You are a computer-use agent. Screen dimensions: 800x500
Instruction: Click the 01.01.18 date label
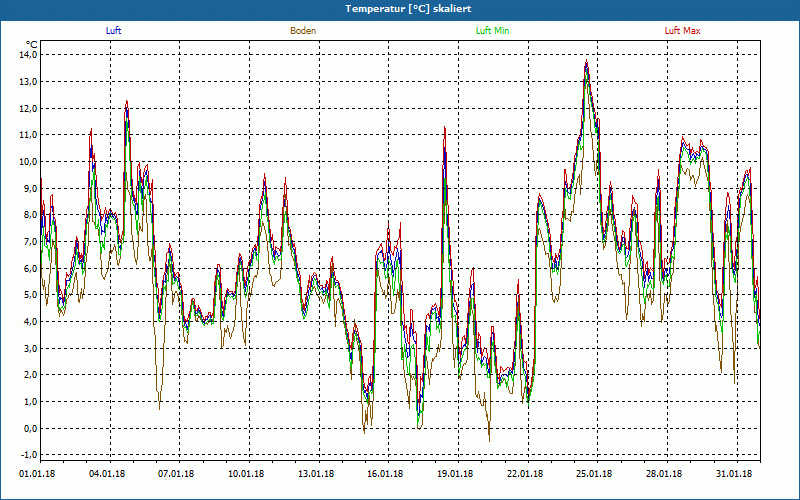tap(37, 474)
